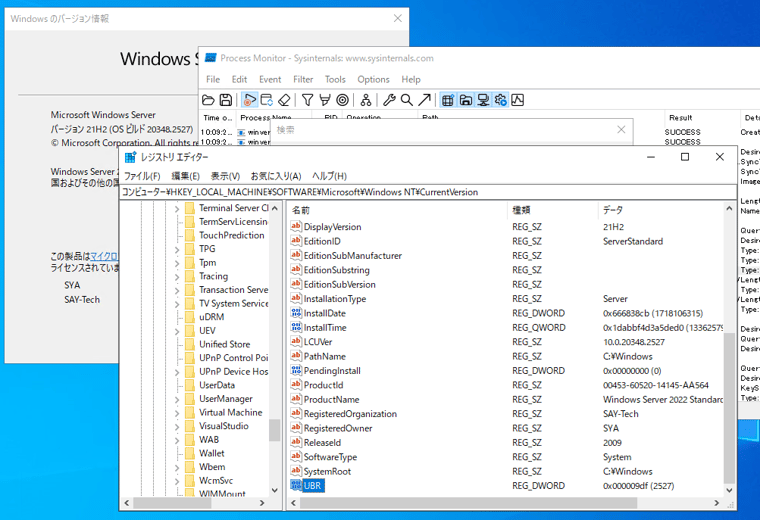Toggle Show Registry Activity in Process Monitor
This screenshot has width=760, height=520.
448,100
